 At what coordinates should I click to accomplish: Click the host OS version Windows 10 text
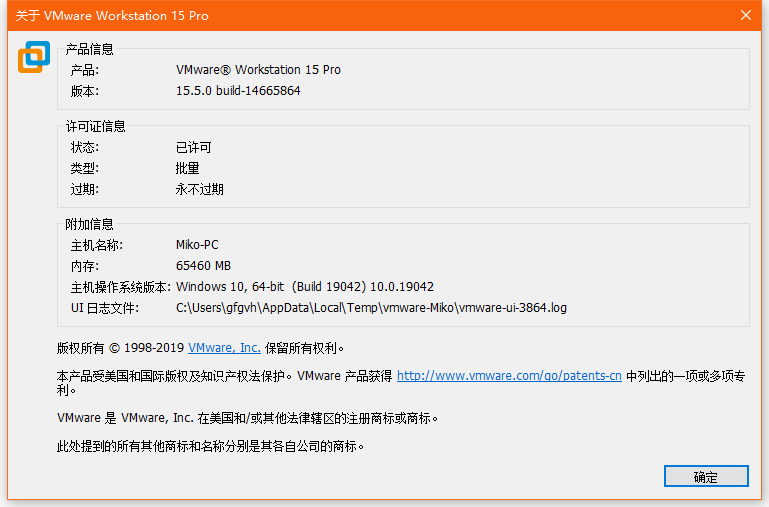tap(305, 287)
